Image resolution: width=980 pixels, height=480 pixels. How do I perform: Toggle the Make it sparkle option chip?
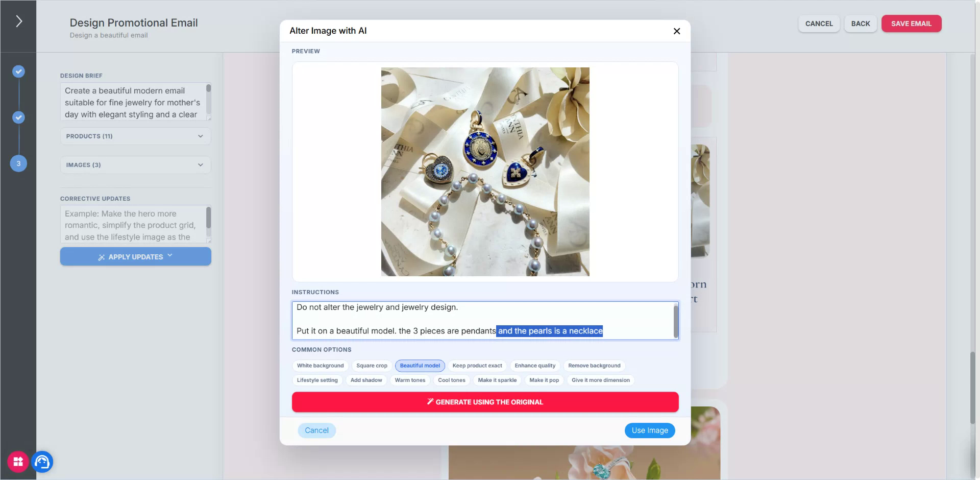497,380
